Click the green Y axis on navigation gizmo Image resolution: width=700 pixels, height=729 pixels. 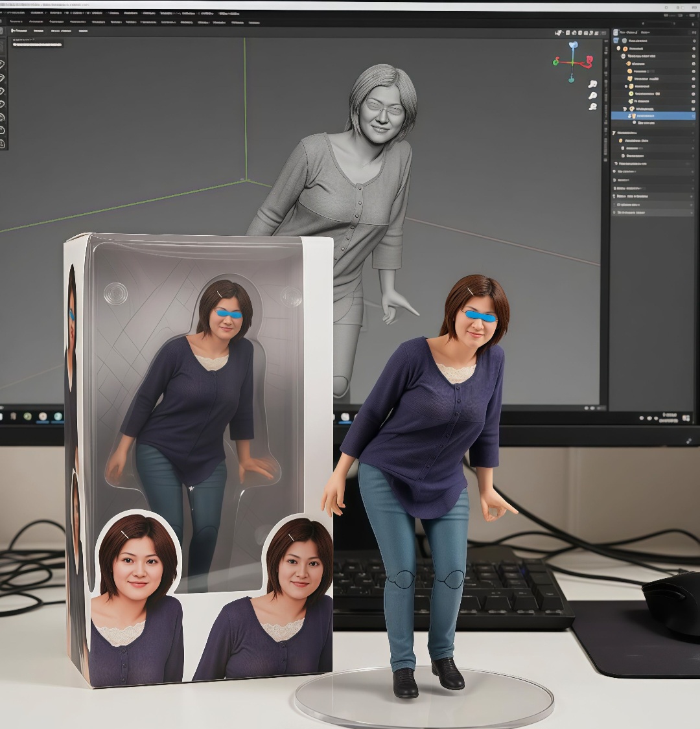[x=556, y=63]
